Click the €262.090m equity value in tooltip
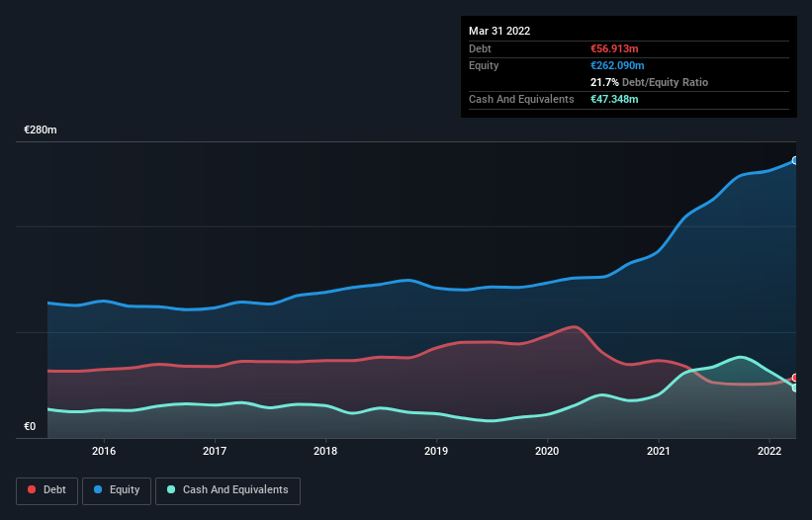 (x=617, y=65)
